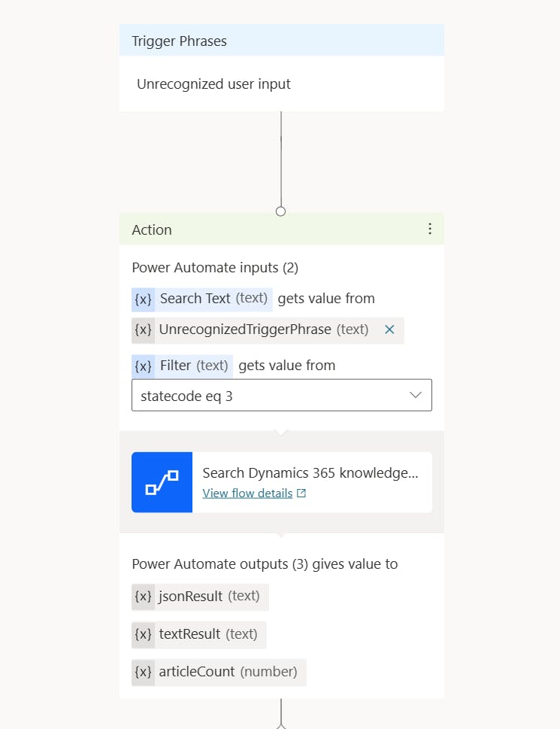Click the {x} icon beside articleCount output
560x729 pixels.
143,672
